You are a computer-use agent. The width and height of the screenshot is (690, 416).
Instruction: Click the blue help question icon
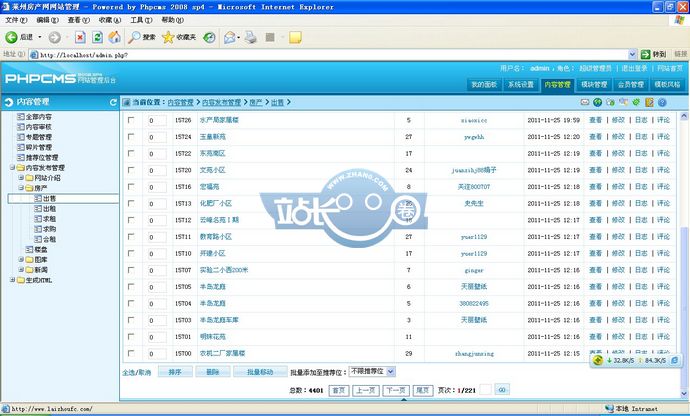tap(662, 102)
